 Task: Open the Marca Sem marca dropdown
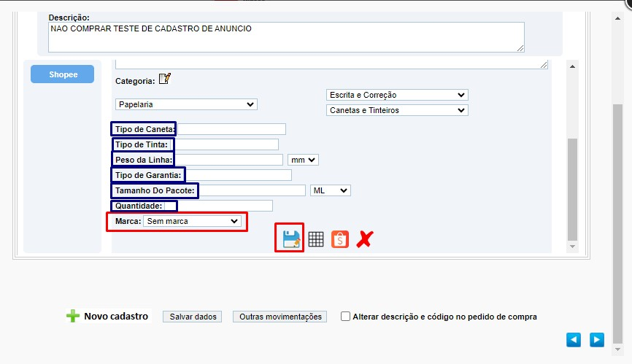pyautogui.click(x=192, y=221)
